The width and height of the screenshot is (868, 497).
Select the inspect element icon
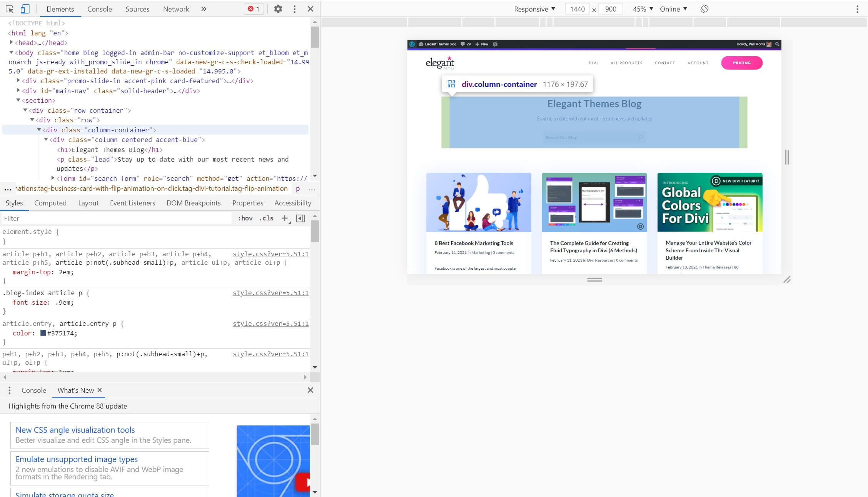[x=10, y=8]
